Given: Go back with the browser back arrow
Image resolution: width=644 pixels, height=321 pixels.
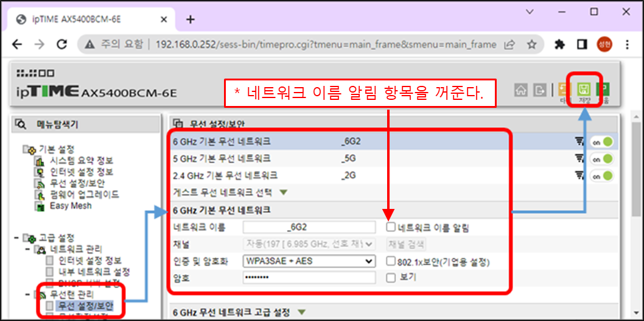Looking at the screenshot, I should [17, 44].
